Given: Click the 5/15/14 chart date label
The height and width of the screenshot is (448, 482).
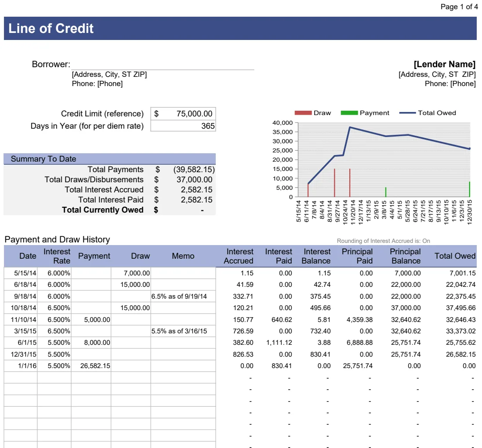Looking at the screenshot, I should click(298, 211).
